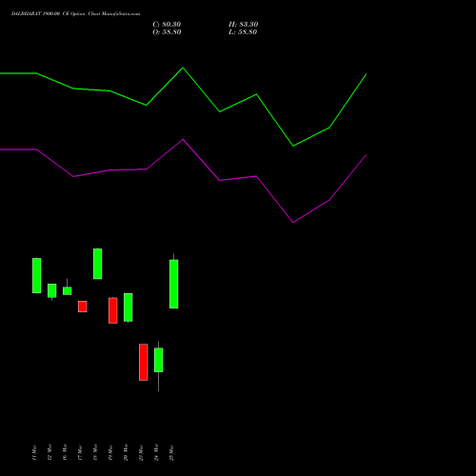Click the open value O: 58.80
The image size is (476, 476).
(167, 32)
